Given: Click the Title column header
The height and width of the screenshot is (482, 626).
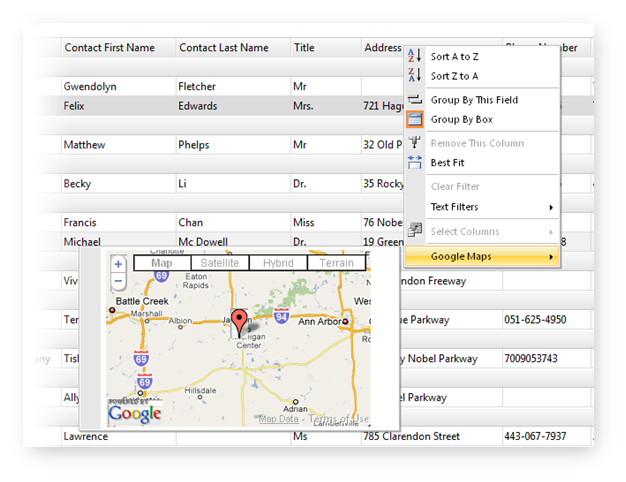Looking at the screenshot, I should pyautogui.click(x=326, y=48).
